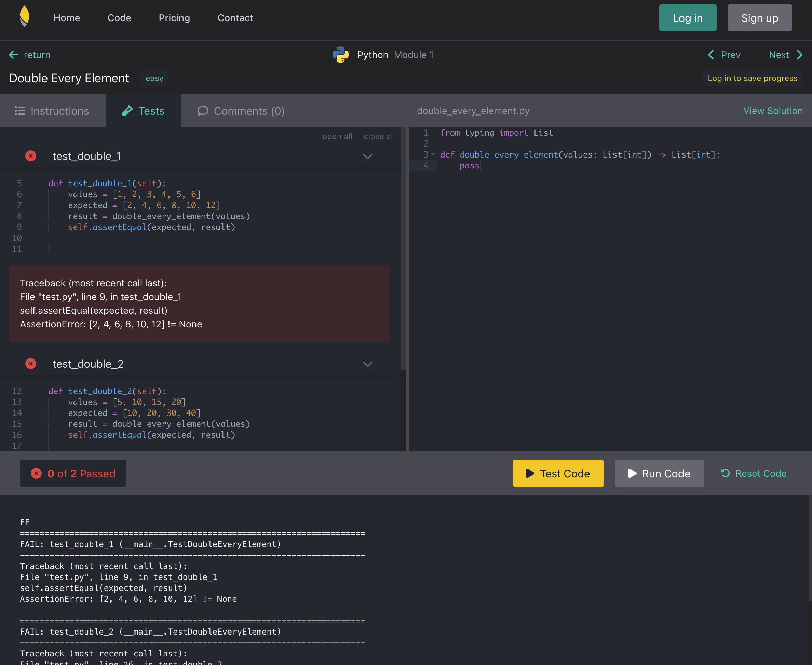The image size is (812, 665).
Task: Click the red fail icon on test_double_2
Action: point(31,364)
